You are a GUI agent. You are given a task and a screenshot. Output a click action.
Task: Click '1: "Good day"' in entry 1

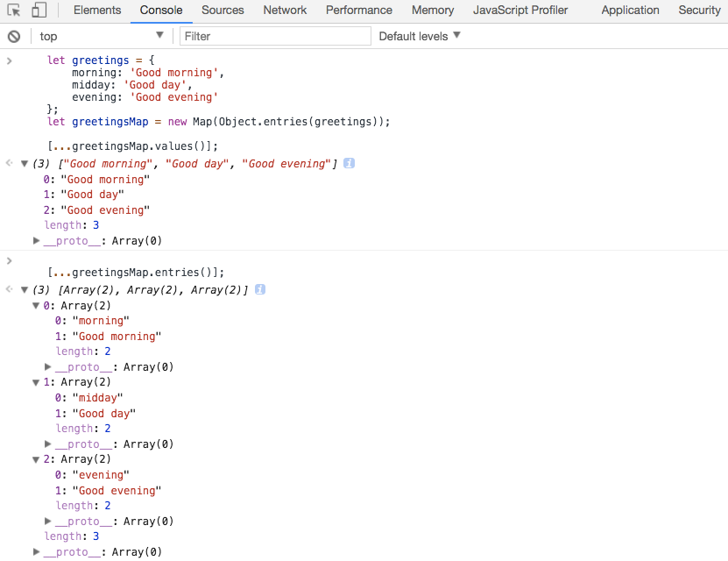[x=95, y=414]
